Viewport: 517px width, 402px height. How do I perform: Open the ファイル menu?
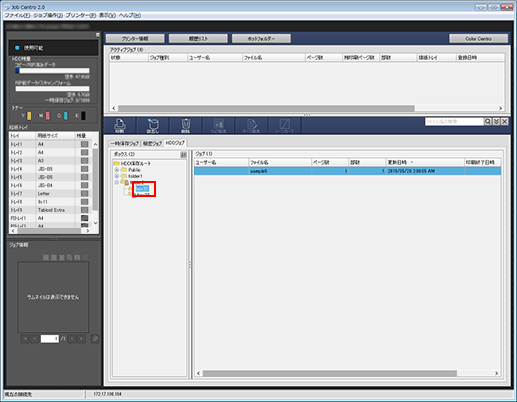pyautogui.click(x=17, y=15)
